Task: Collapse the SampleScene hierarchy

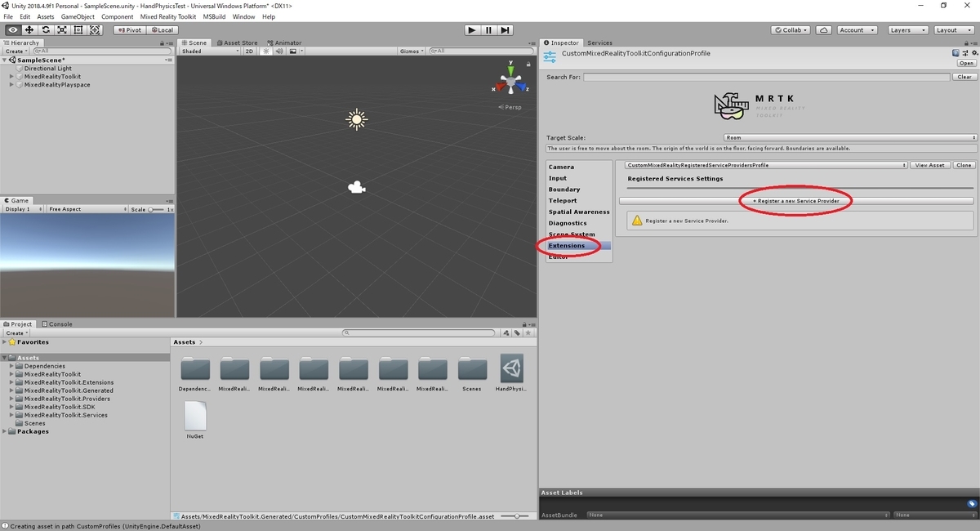Action: tap(5, 60)
